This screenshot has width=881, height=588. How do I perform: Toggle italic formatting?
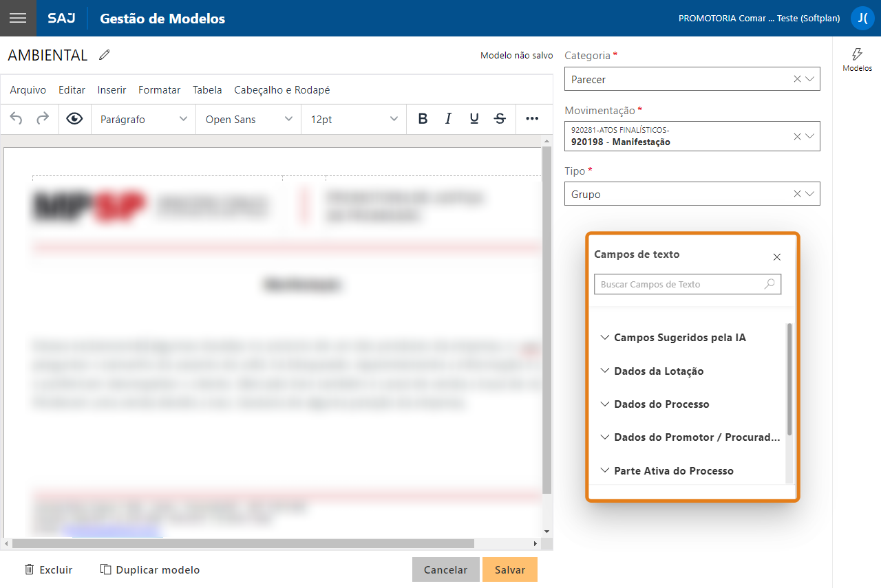coord(448,119)
